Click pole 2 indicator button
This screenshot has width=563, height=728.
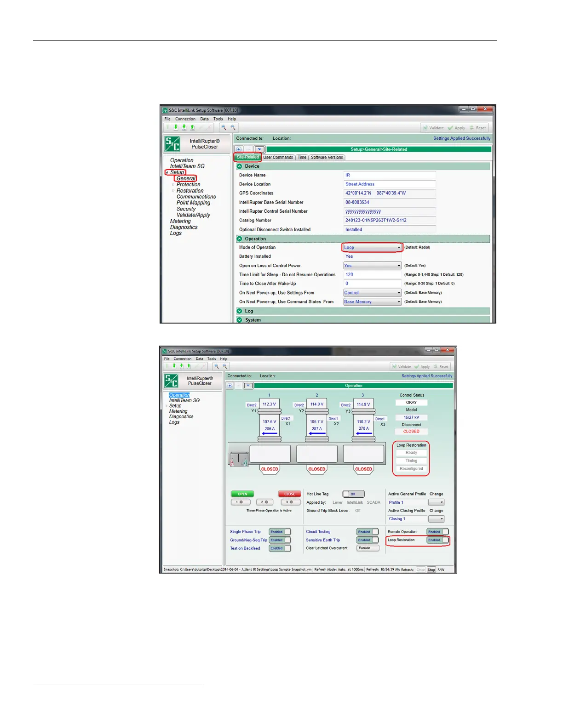(x=265, y=502)
